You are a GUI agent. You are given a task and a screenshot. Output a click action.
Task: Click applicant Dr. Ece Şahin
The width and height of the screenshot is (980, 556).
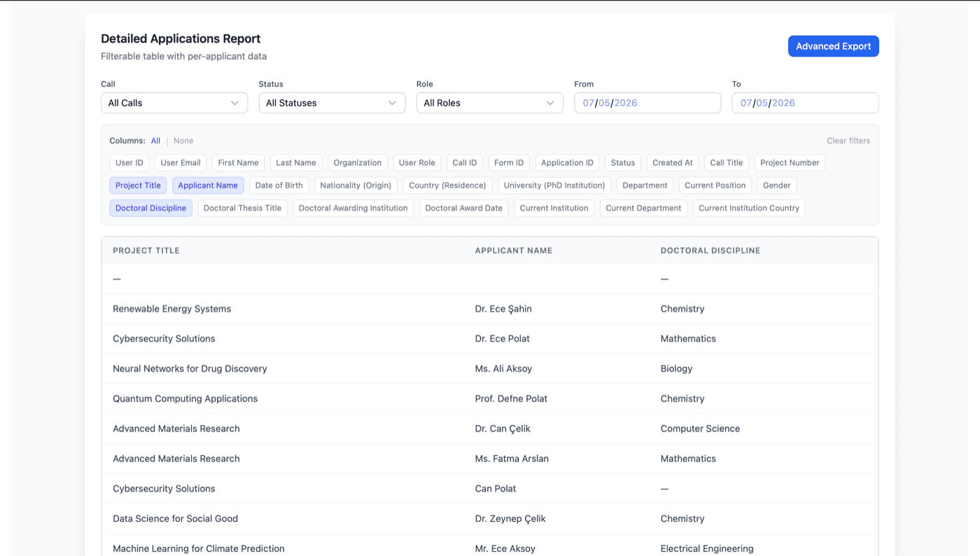[x=503, y=309]
